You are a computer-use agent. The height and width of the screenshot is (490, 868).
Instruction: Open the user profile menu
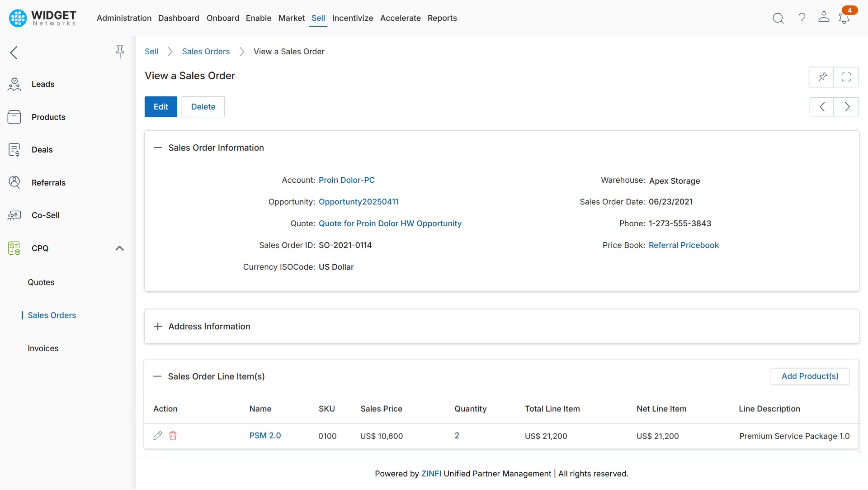coord(824,18)
